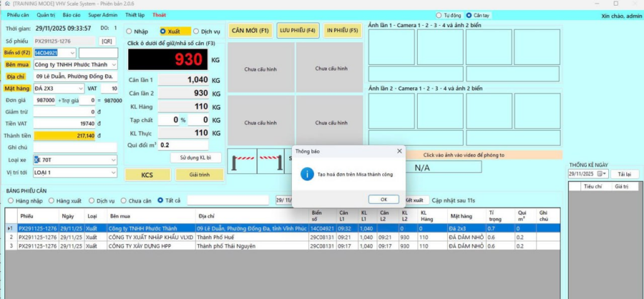Select the Nhập radio button

pos(130,31)
